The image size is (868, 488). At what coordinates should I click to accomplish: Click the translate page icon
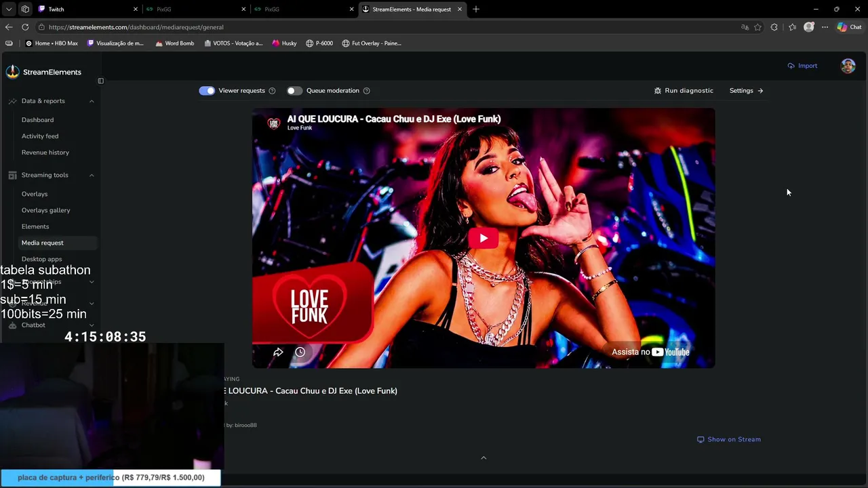click(x=745, y=27)
